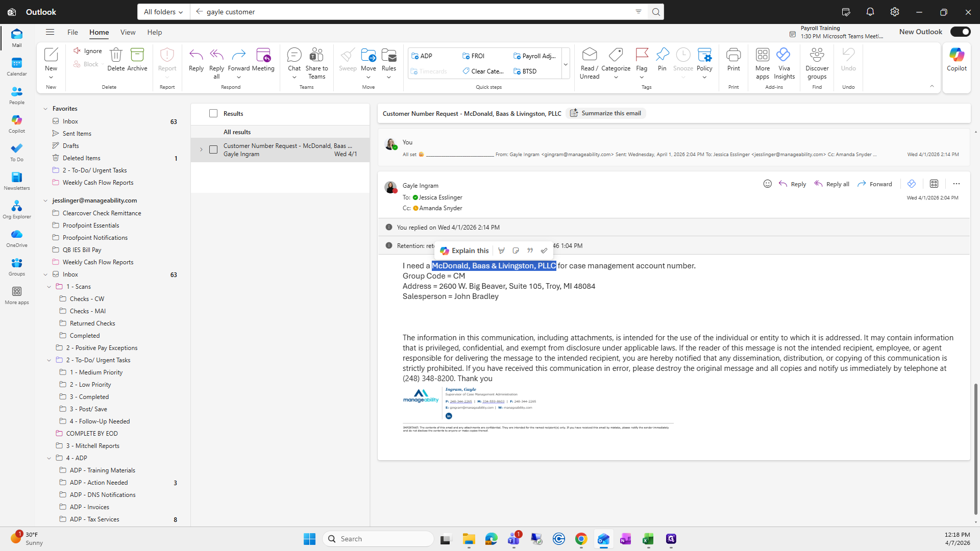Tick checkbox beside Customer Number Request email
The width and height of the screenshot is (980, 551).
coord(213,149)
